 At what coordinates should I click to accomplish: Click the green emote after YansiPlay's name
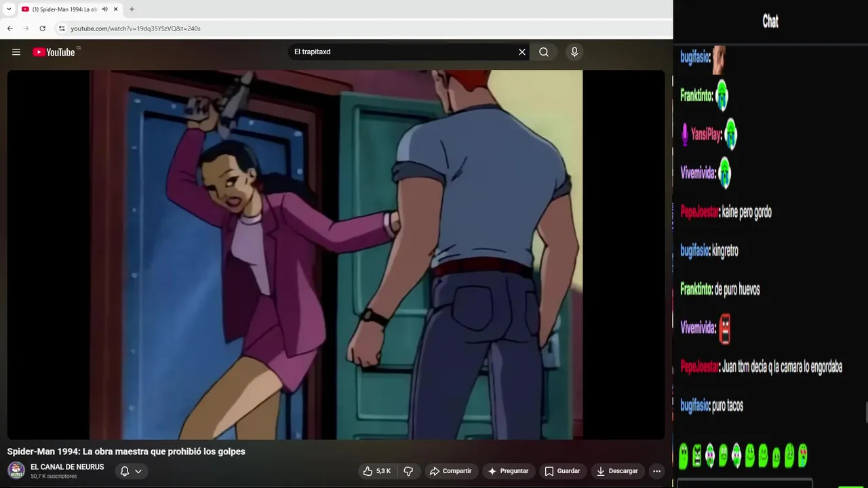(x=730, y=134)
